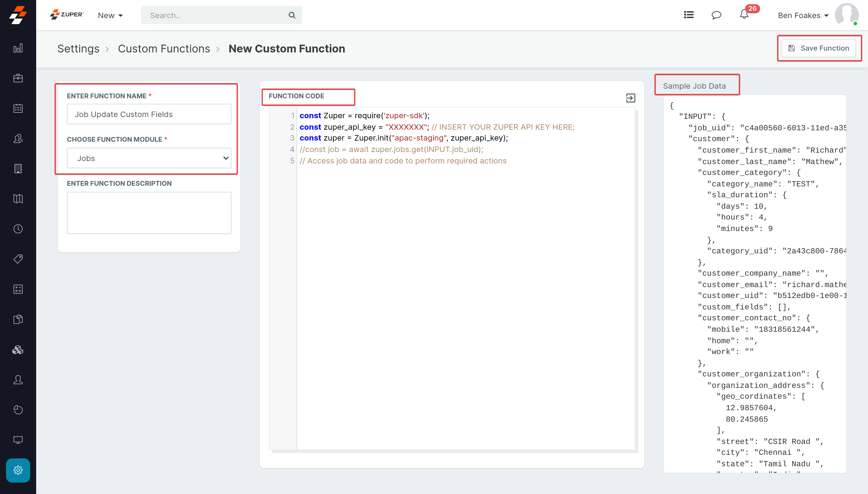Expand the Ben Foakes user menu
This screenshot has width=868, height=494.
(x=803, y=15)
